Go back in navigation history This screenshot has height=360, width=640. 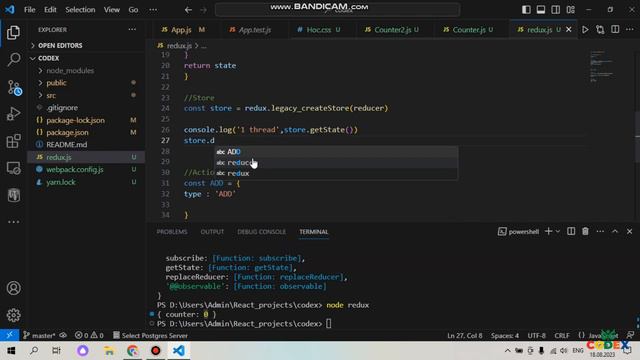(188, 10)
